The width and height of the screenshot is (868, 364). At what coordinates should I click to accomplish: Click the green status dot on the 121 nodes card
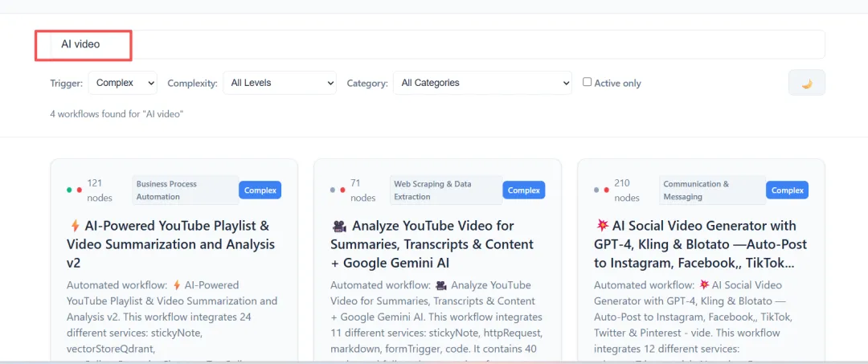point(69,190)
